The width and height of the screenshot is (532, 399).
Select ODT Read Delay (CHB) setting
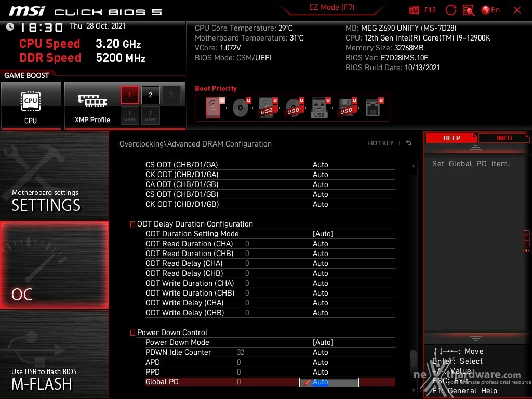pos(270,273)
